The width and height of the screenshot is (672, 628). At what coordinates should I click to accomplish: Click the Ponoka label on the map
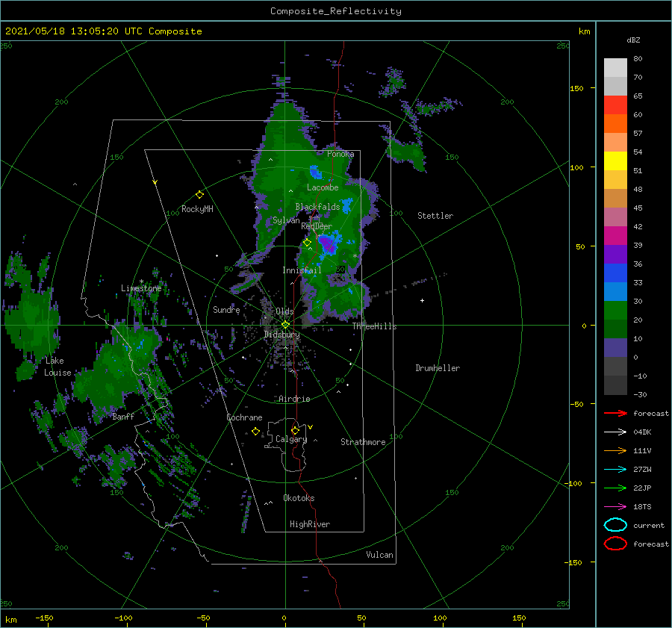click(x=340, y=154)
